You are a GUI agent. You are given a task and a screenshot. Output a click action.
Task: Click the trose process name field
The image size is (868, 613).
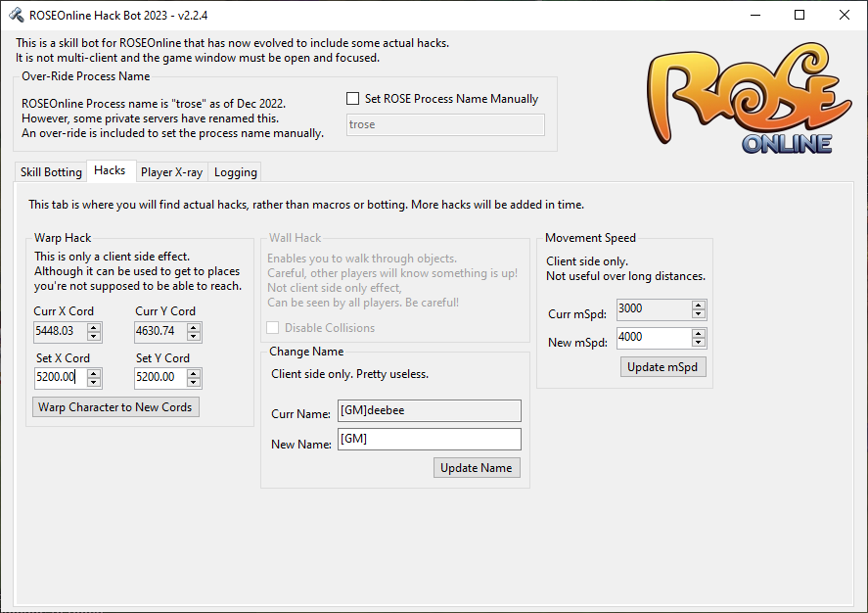pyautogui.click(x=445, y=124)
